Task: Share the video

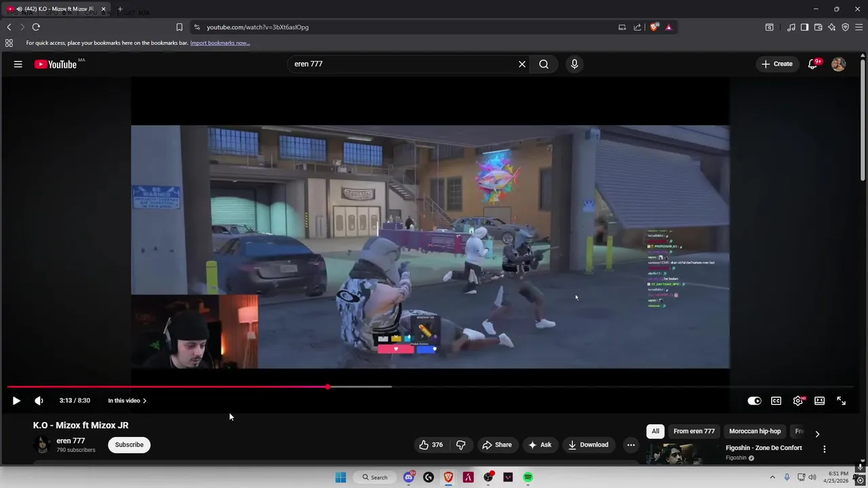Action: coord(497,445)
